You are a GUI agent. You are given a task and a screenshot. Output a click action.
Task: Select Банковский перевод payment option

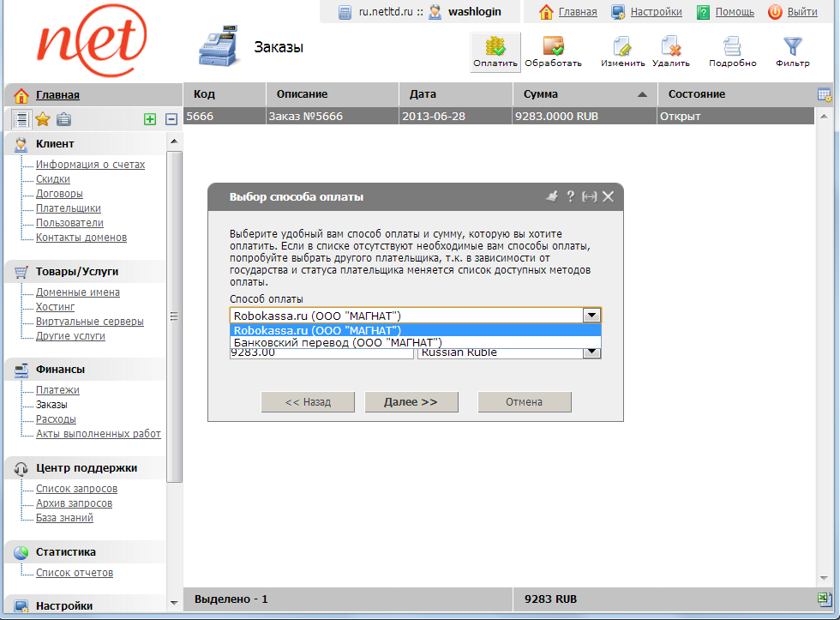point(338,342)
